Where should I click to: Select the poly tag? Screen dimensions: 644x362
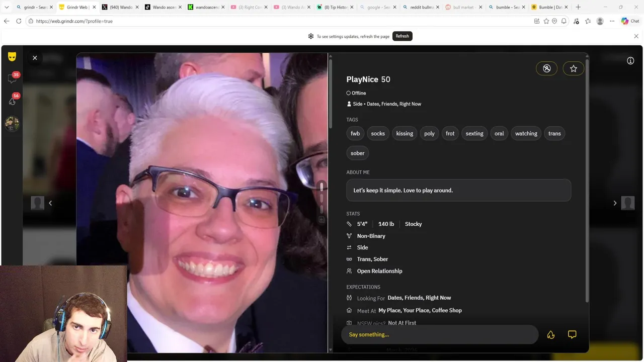tap(429, 133)
